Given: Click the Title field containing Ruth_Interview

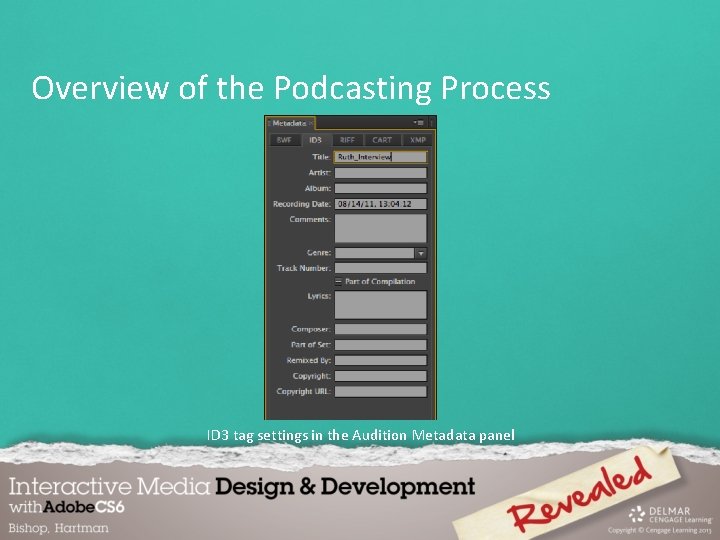Looking at the screenshot, I should (x=380, y=157).
